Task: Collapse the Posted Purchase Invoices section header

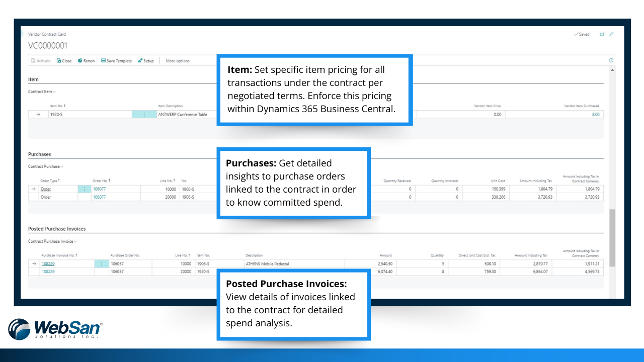Action: 57,229
